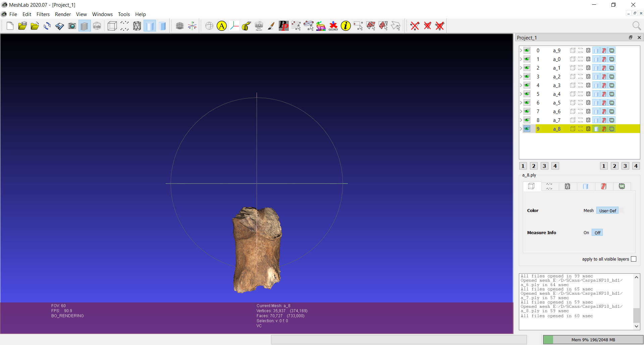The height and width of the screenshot is (345, 644).
Task: Open the PickPoints tool
Action: pos(283,26)
